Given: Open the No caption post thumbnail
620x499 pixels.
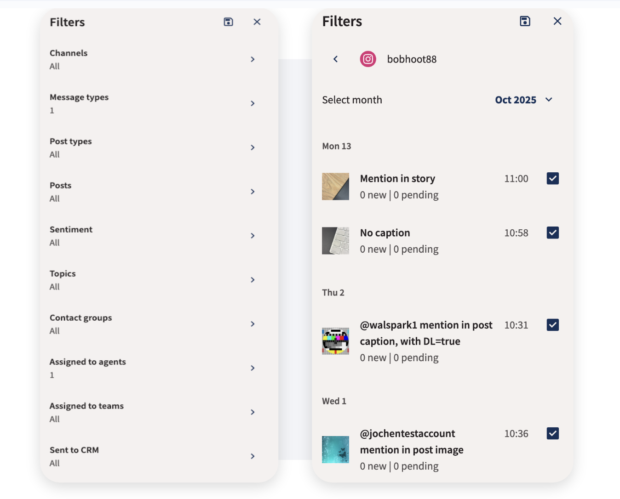Looking at the screenshot, I should (335, 240).
